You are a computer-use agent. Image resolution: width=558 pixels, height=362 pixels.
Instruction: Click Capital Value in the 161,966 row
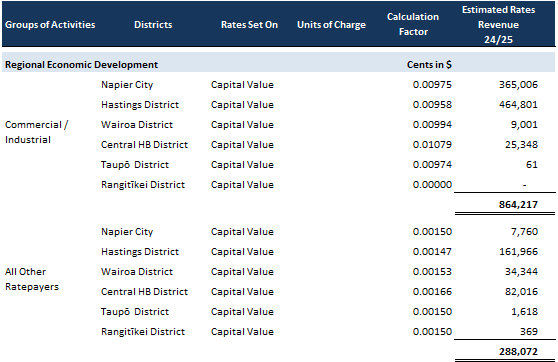pos(242,252)
